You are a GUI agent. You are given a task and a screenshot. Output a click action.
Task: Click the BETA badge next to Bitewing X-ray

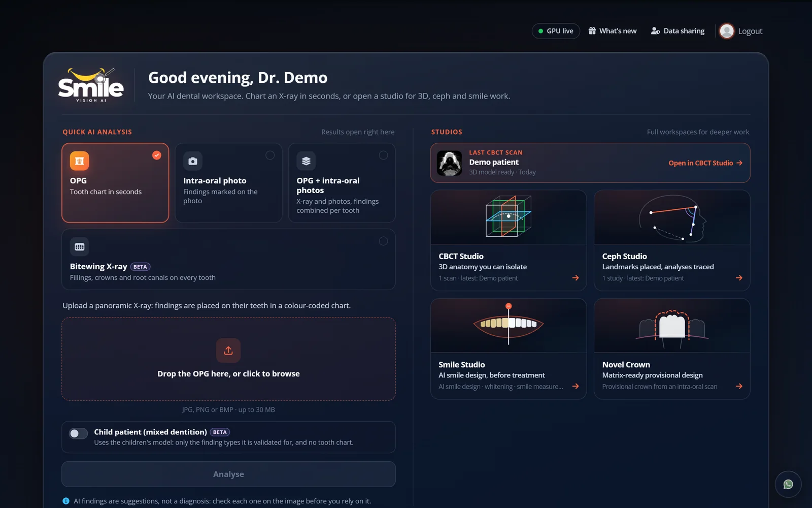point(140,267)
